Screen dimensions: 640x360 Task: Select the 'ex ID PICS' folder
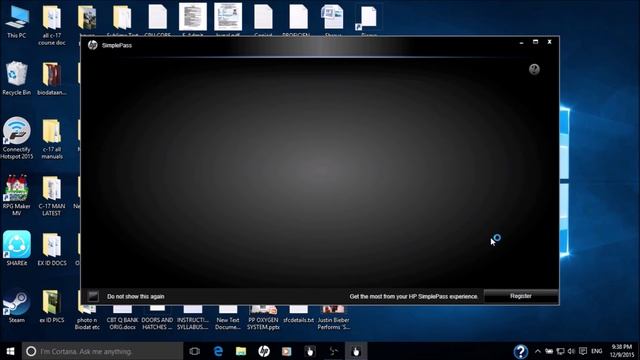(52, 306)
